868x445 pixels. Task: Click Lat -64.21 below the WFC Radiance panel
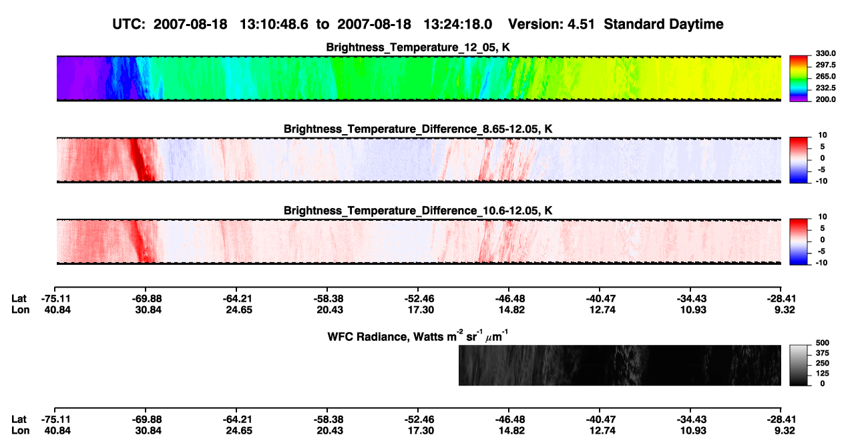[x=236, y=420]
